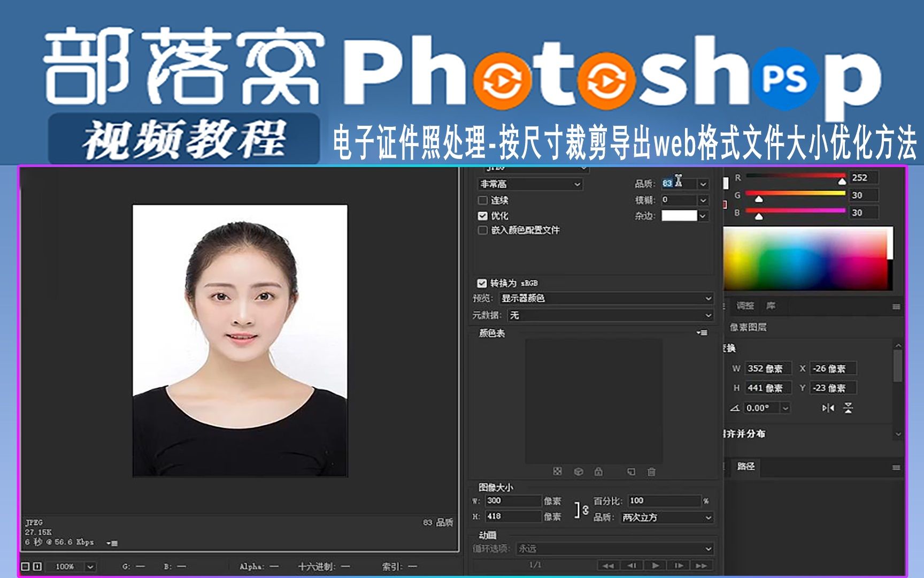924x578 pixels.
Task: Play the animation
Action: 655,565
